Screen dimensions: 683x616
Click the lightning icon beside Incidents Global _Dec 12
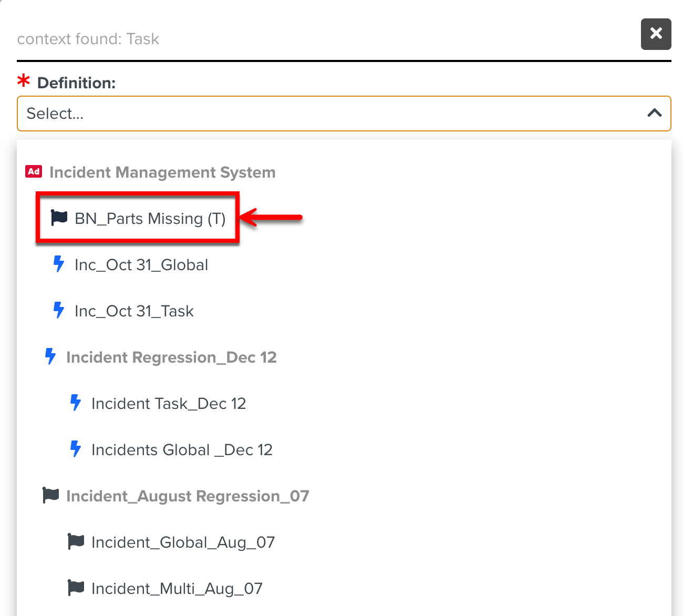(x=76, y=449)
